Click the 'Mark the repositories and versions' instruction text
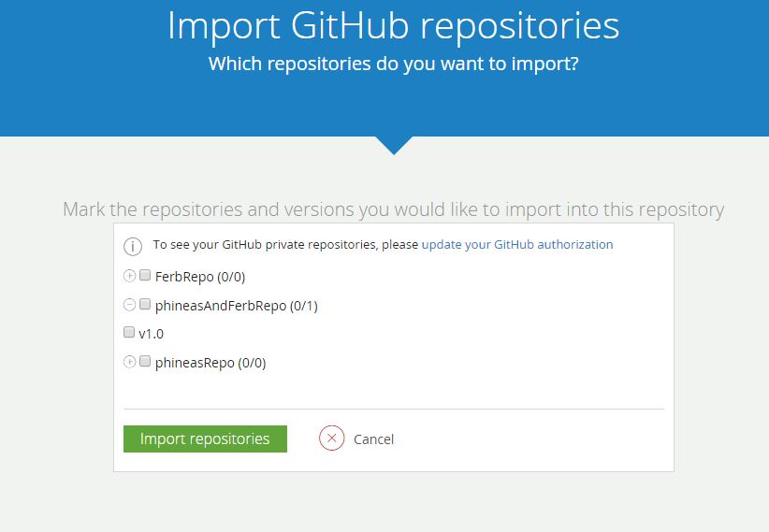The image size is (769, 532). [x=393, y=209]
